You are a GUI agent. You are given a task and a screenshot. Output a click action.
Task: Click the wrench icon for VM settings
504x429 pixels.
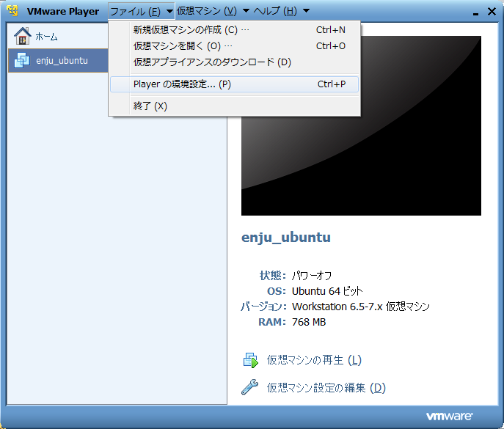[249, 387]
